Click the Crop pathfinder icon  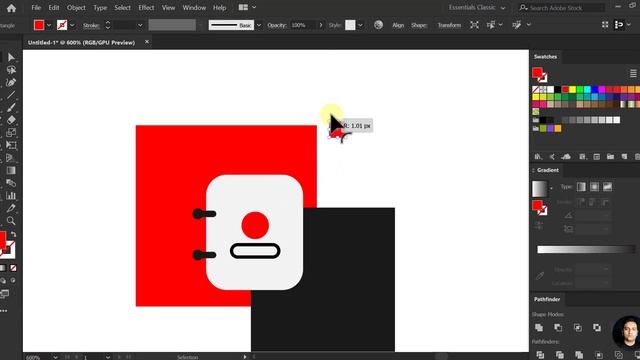coord(599,355)
